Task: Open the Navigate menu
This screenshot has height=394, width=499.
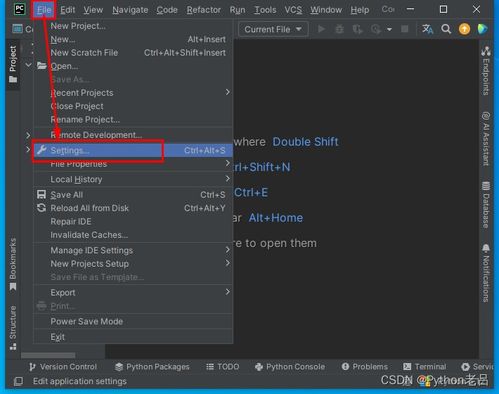Action: 130,10
